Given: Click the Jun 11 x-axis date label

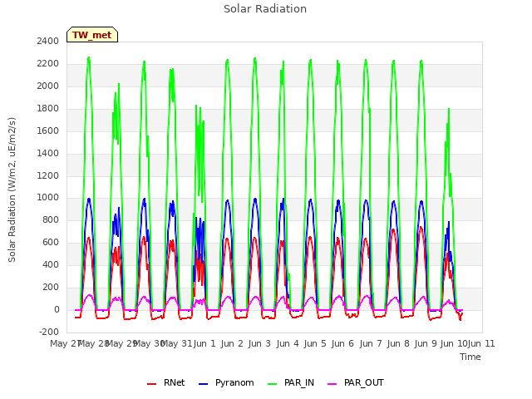Looking at the screenshot, I should (481, 343).
